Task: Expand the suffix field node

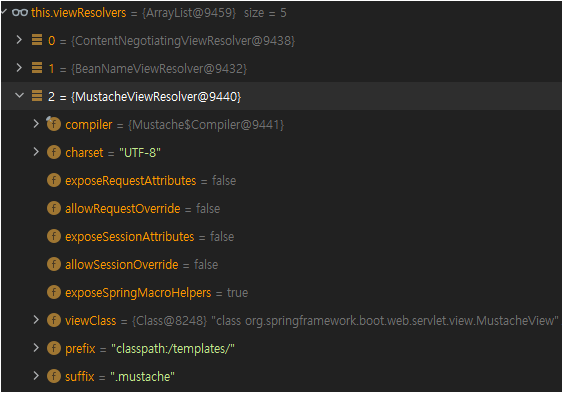Action: pyautogui.click(x=36, y=376)
